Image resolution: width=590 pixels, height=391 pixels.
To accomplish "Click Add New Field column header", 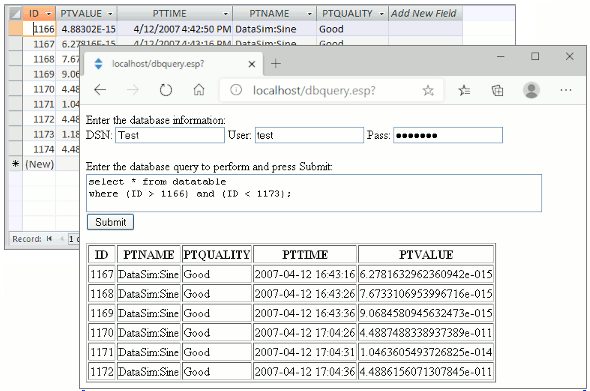I will (x=425, y=14).
